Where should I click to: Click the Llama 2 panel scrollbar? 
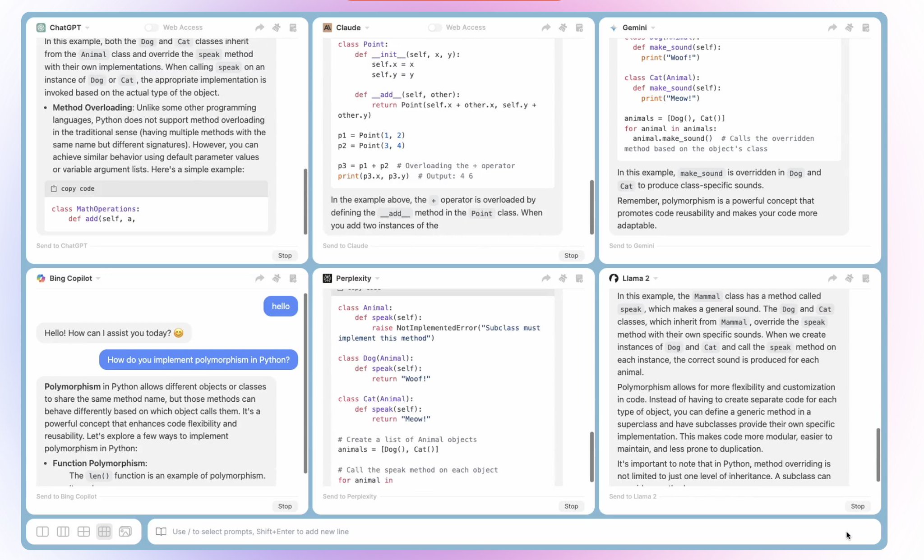(x=878, y=454)
